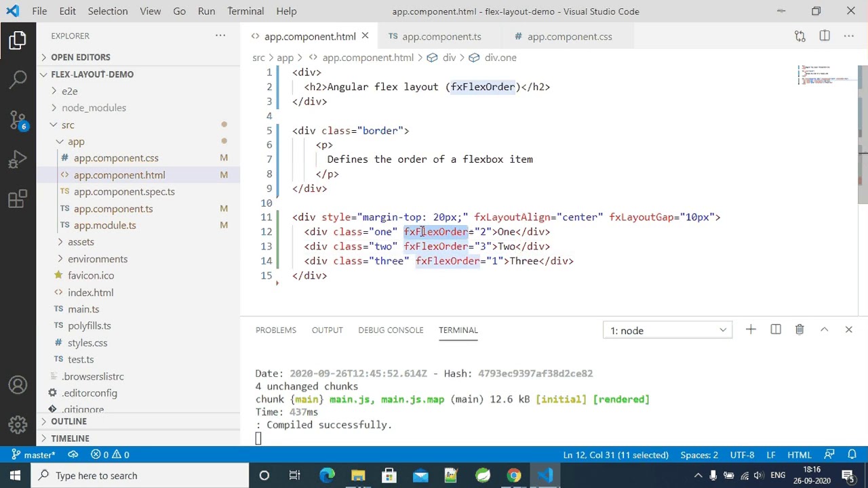Expand the assets folder
This screenshot has height=488, width=868.
[138, 242]
